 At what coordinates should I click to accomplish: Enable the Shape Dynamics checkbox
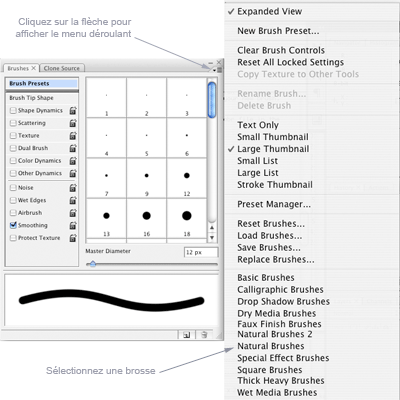13,110
